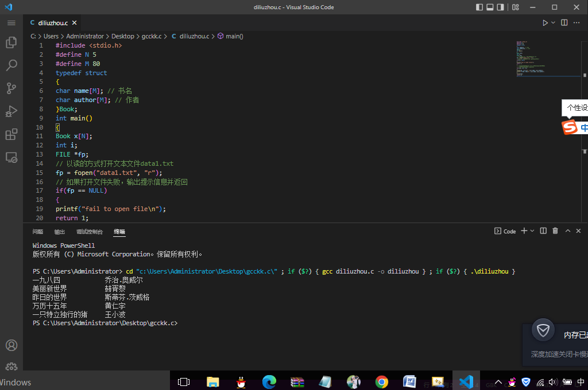Image resolution: width=588 pixels, height=390 pixels.
Task: Open the new terminal launch profile dropdown
Action: coord(532,231)
